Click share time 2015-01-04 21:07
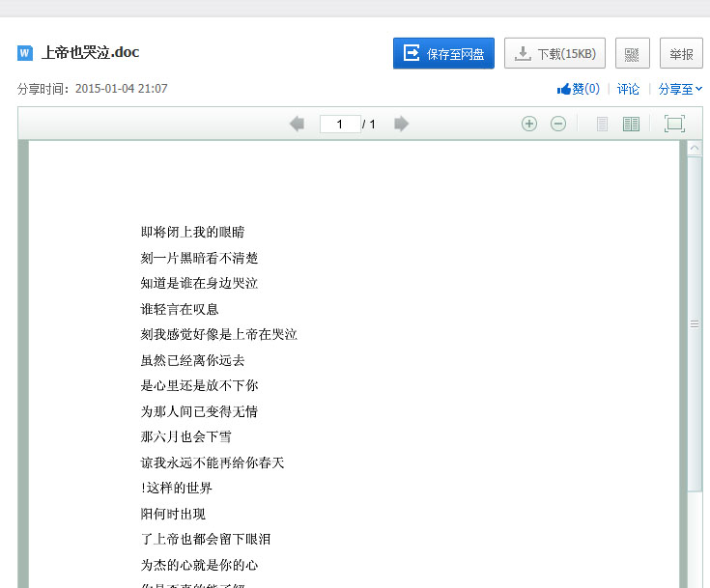This screenshot has width=710, height=588. [x=122, y=88]
